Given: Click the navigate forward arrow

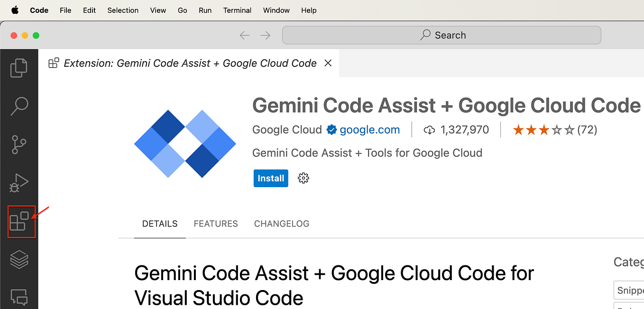Looking at the screenshot, I should coord(266,36).
